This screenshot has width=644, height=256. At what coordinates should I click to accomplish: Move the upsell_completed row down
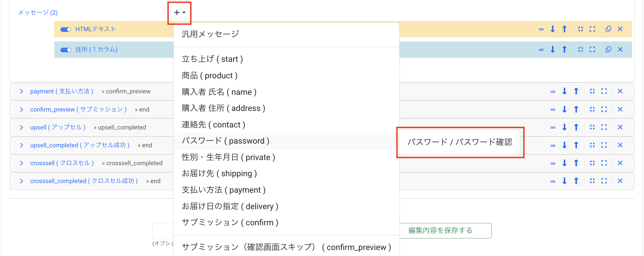tap(564, 145)
